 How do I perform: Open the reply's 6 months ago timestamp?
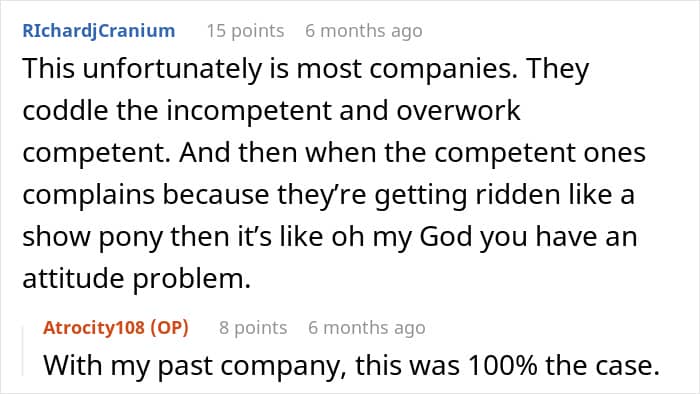367,328
